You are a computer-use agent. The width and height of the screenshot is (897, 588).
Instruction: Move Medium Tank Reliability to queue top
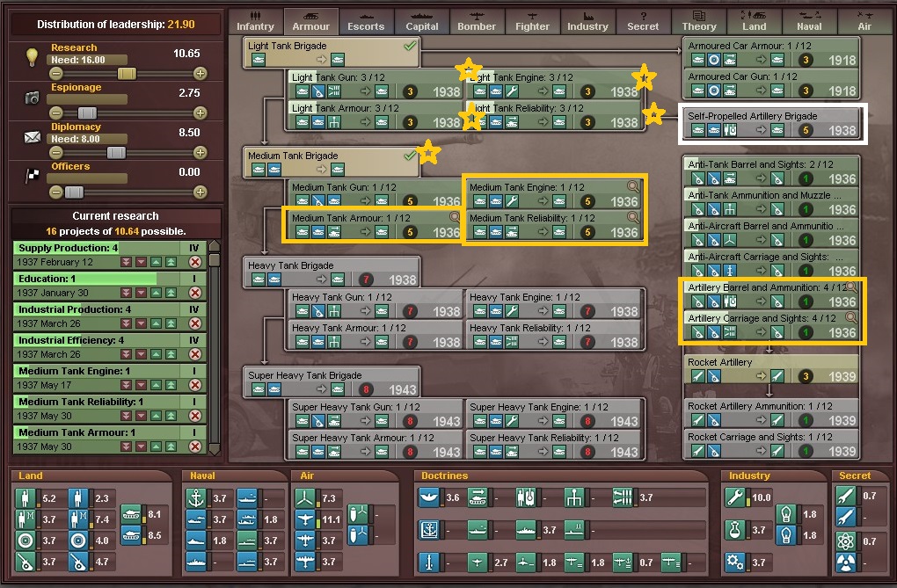point(171,416)
